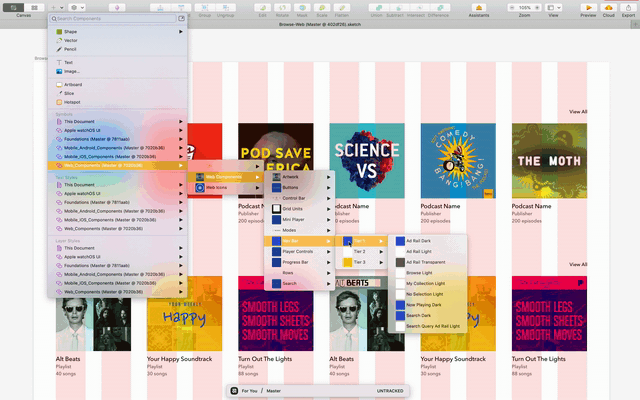Zoom in with the plus button

click(x=537, y=7)
